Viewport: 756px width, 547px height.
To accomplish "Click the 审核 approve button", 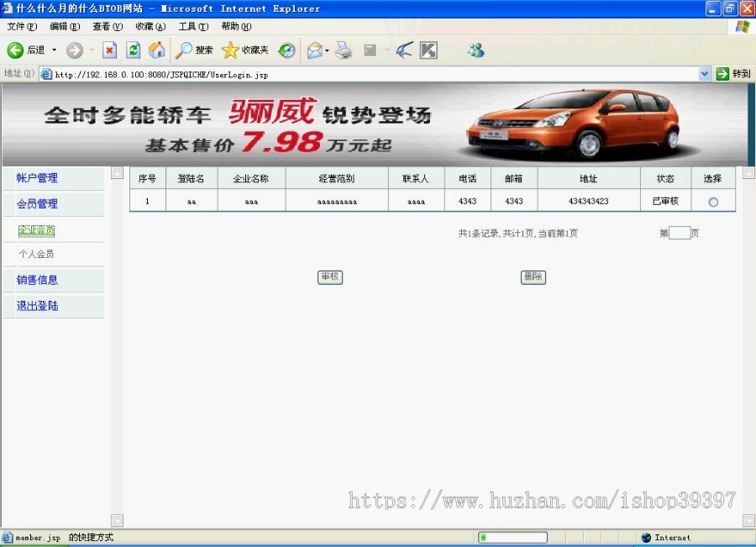I will tap(330, 277).
